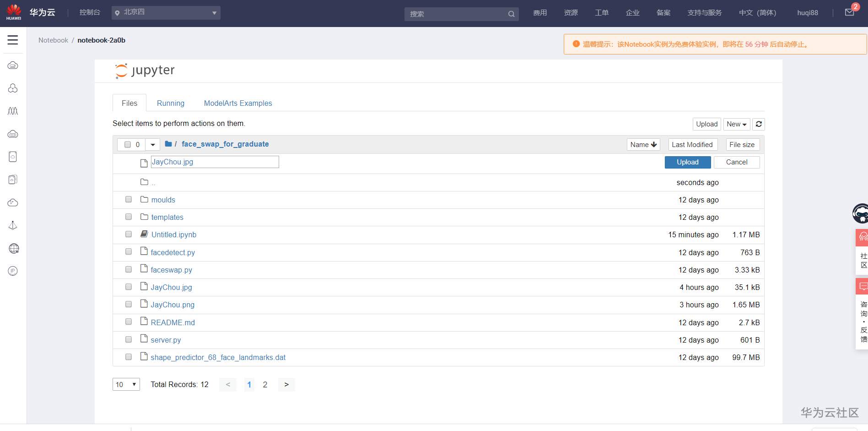Click the shape_predictor dat file icon
This screenshot has height=431, width=868.
pos(144,356)
